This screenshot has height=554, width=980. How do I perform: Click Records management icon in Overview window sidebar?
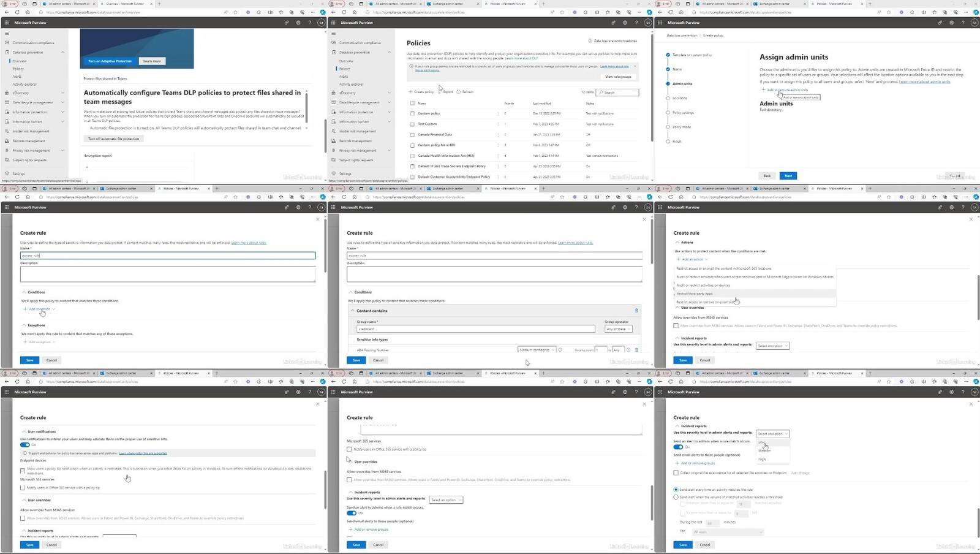coord(7,141)
